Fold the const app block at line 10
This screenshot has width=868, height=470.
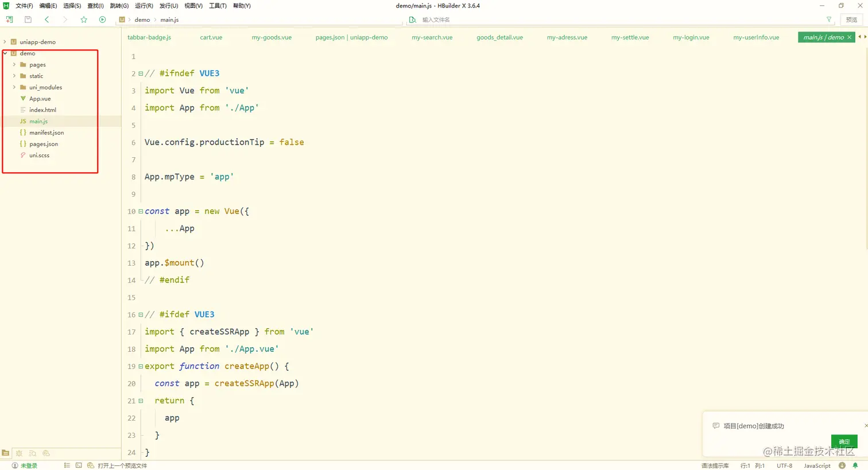tap(141, 211)
